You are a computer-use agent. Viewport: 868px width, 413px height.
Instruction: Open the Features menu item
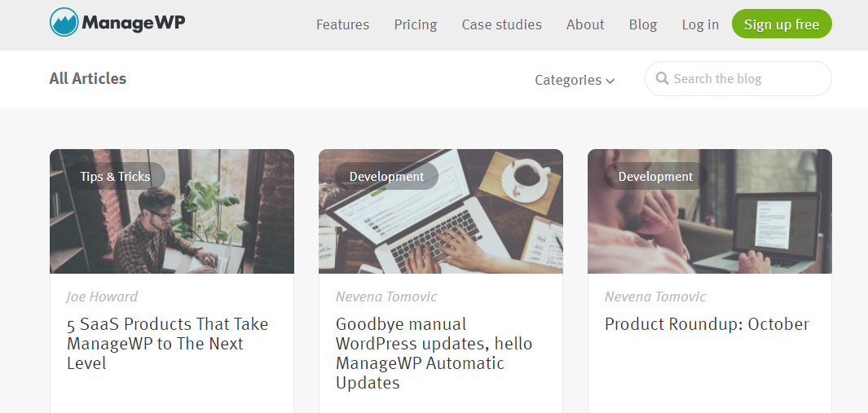point(342,24)
